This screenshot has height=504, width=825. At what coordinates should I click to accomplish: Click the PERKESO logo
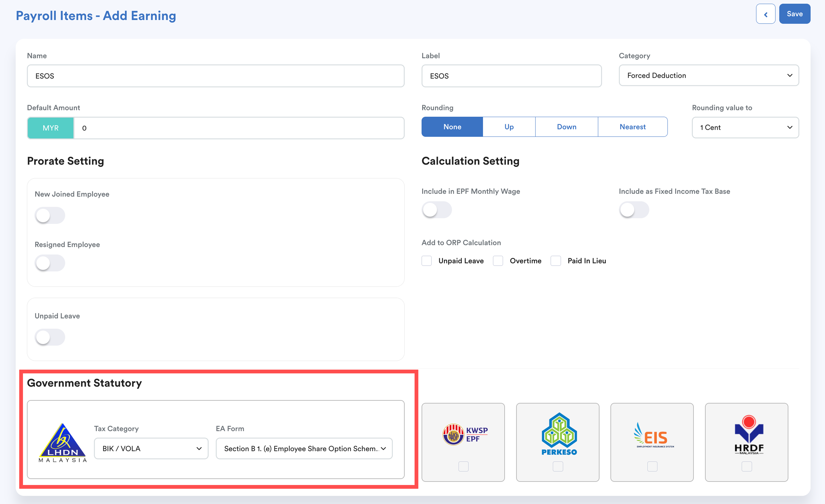coord(559,434)
